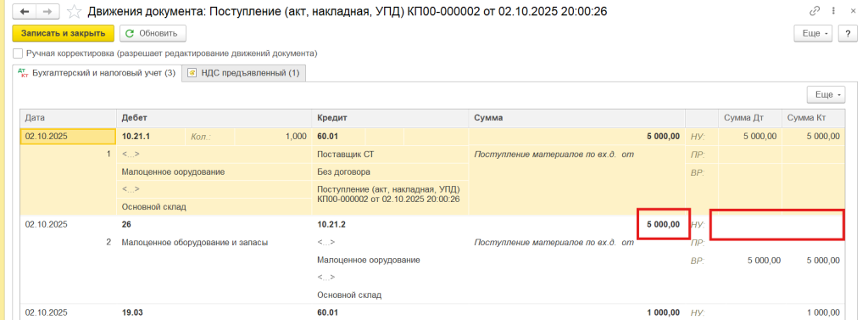Image resolution: width=868 pixels, height=320 pixels.
Task: Go forward with the right arrow button
Action: click(48, 11)
